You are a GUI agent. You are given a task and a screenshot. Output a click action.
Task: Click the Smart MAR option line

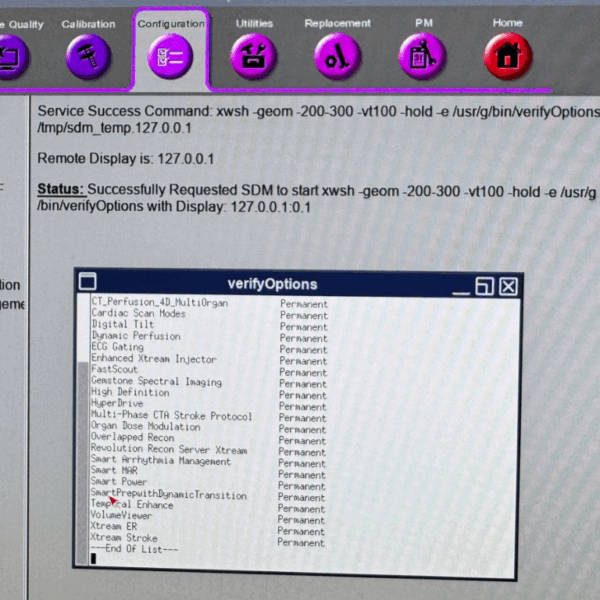click(113, 472)
